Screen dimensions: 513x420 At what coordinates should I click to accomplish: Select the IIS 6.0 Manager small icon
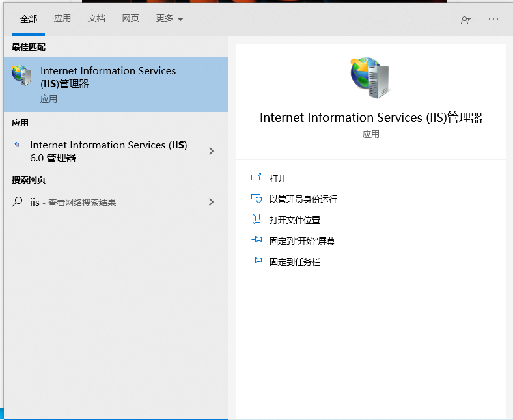[x=17, y=145]
